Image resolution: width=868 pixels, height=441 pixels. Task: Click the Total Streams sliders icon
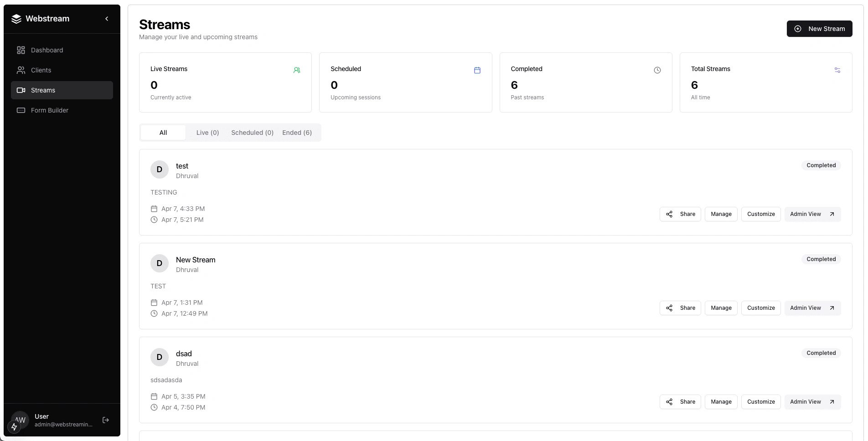pos(837,70)
